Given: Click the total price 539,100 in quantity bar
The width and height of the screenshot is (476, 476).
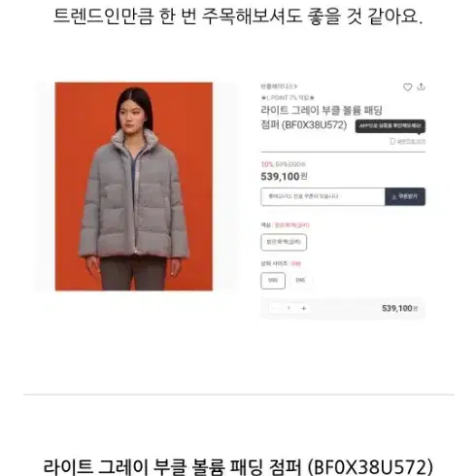Looking at the screenshot, I should click(x=399, y=308).
